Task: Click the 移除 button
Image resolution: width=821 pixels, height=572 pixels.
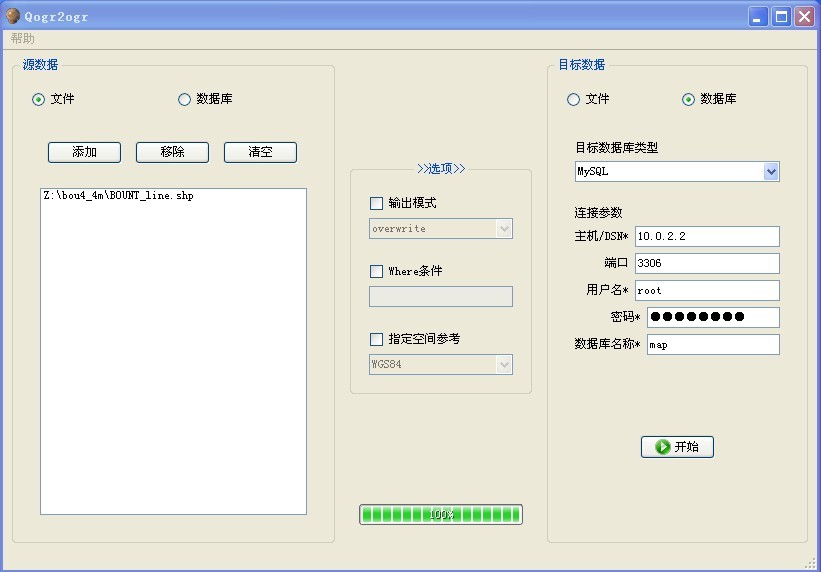Action: (172, 152)
